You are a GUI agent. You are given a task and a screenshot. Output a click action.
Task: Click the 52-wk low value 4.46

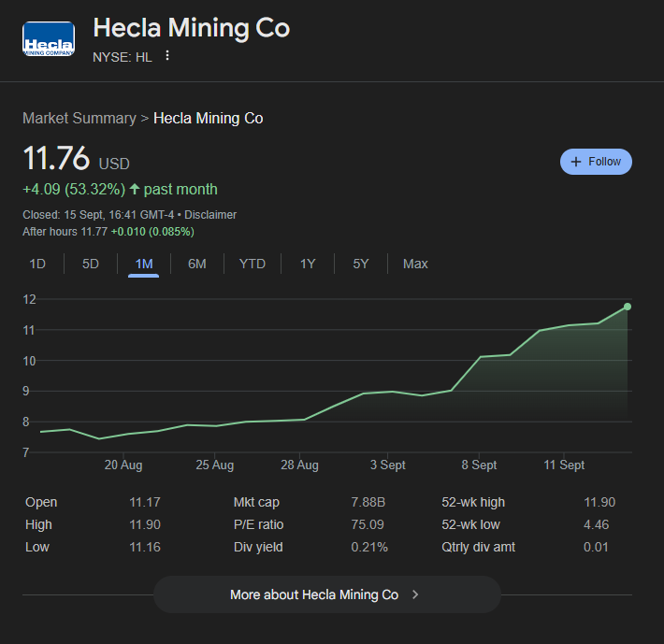click(x=597, y=524)
